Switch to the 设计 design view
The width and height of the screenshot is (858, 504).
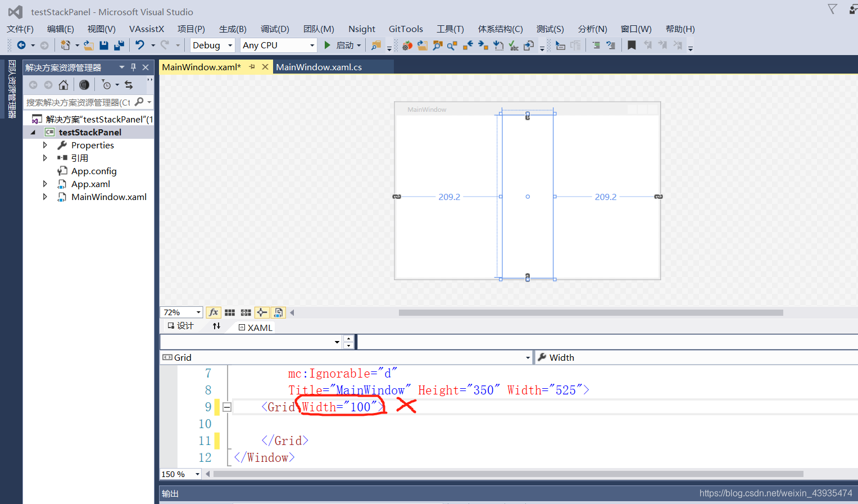coord(180,326)
